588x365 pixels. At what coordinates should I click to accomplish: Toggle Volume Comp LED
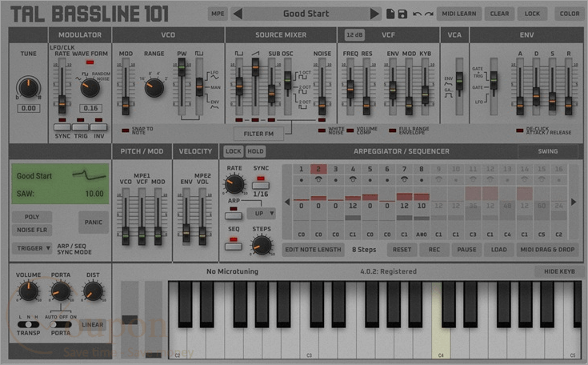[350, 130]
